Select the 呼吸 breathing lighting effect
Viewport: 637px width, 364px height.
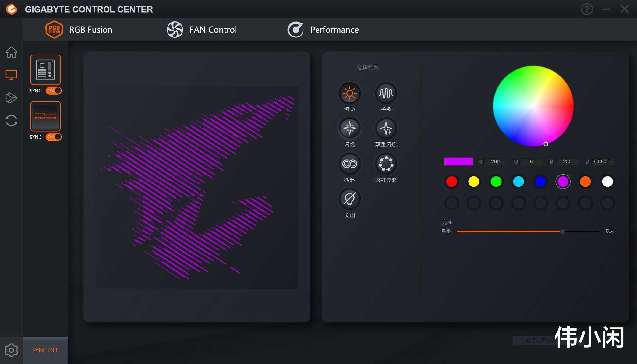[x=386, y=93]
